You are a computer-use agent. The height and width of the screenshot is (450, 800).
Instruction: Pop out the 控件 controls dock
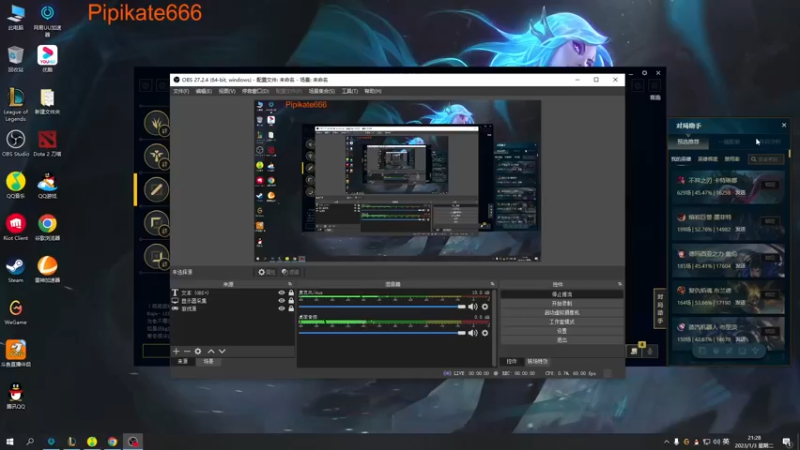click(619, 284)
